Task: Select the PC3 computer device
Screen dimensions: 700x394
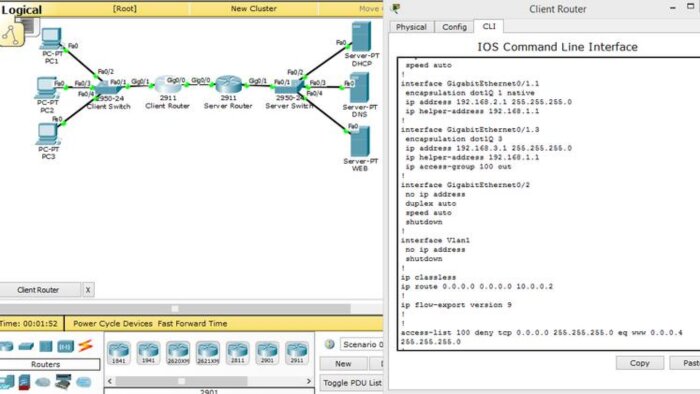Action: 47,134
